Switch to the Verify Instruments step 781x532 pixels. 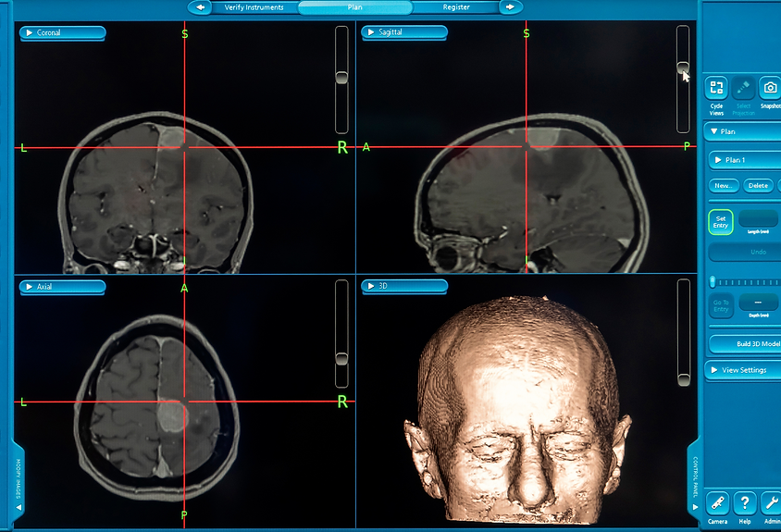(x=254, y=7)
